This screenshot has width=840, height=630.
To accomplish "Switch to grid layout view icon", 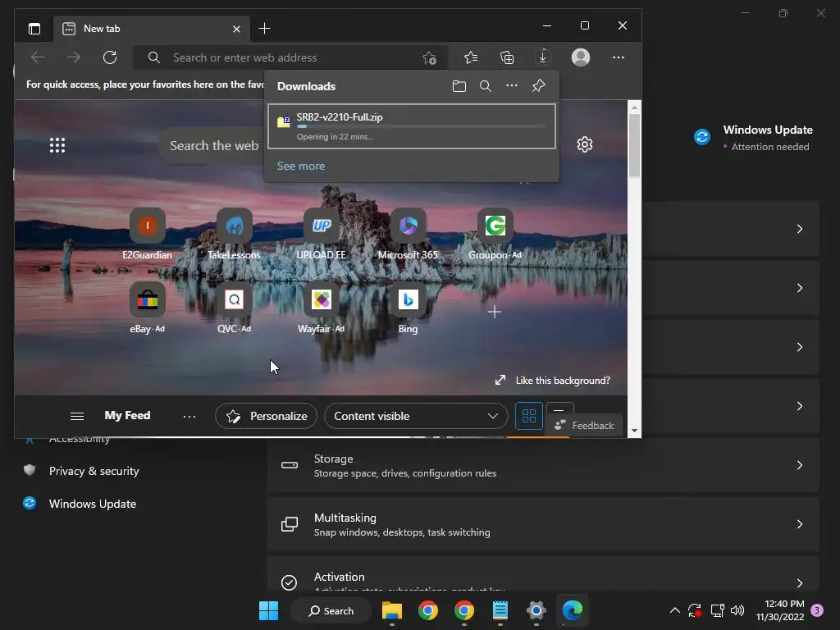I will 529,416.
